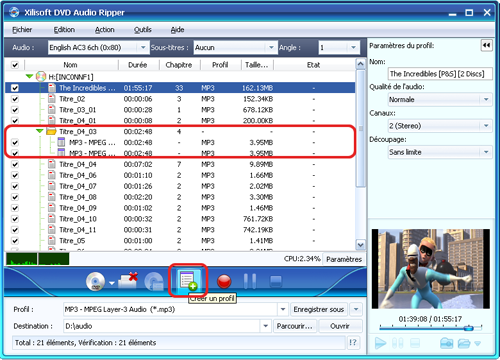
Task: Click the Paramètres button
Action: tap(344, 259)
